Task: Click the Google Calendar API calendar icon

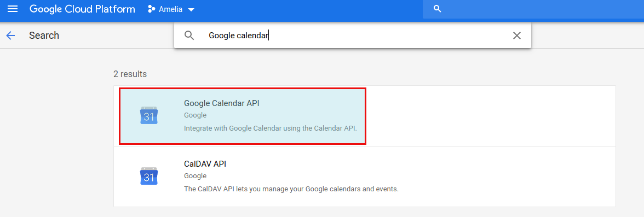Action: [x=149, y=116]
